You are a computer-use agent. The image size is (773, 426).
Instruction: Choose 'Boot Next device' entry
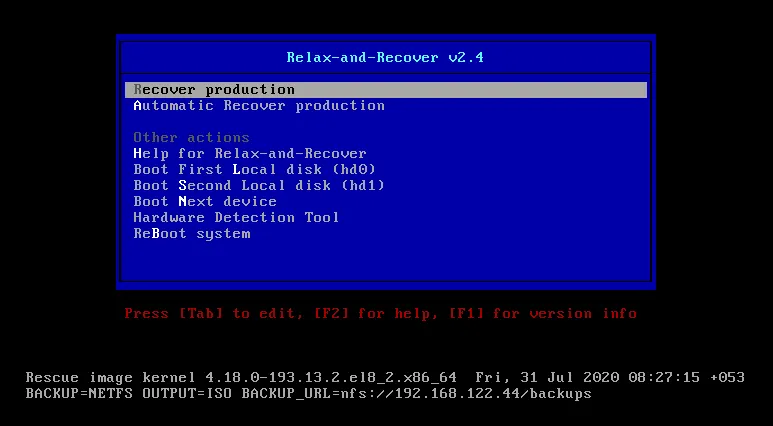tap(205, 202)
